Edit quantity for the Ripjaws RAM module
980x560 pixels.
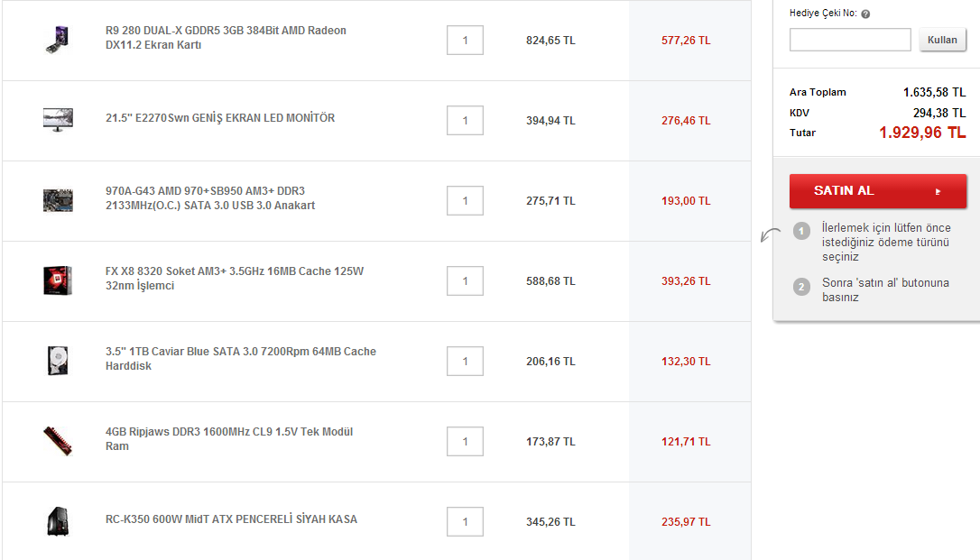(x=465, y=442)
